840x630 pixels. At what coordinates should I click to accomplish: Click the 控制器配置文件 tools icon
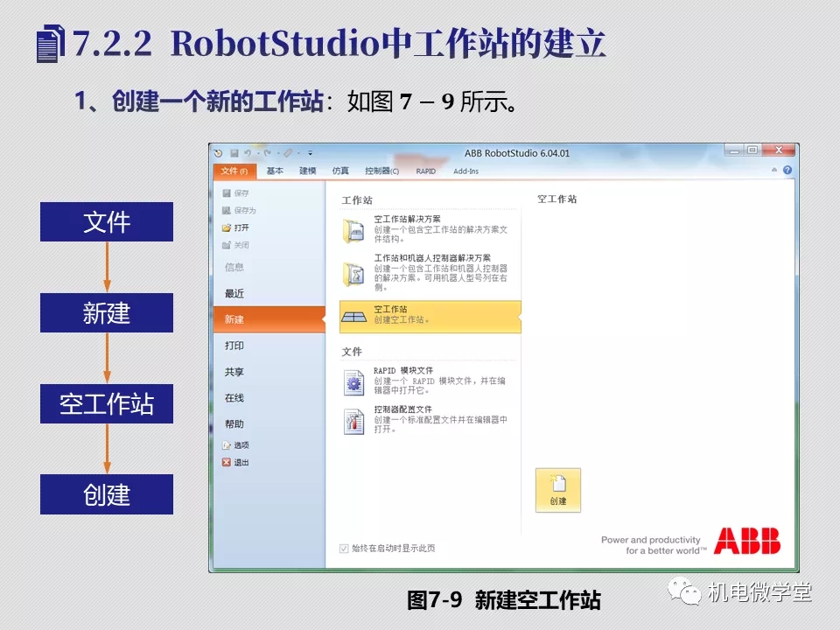pyautogui.click(x=353, y=422)
